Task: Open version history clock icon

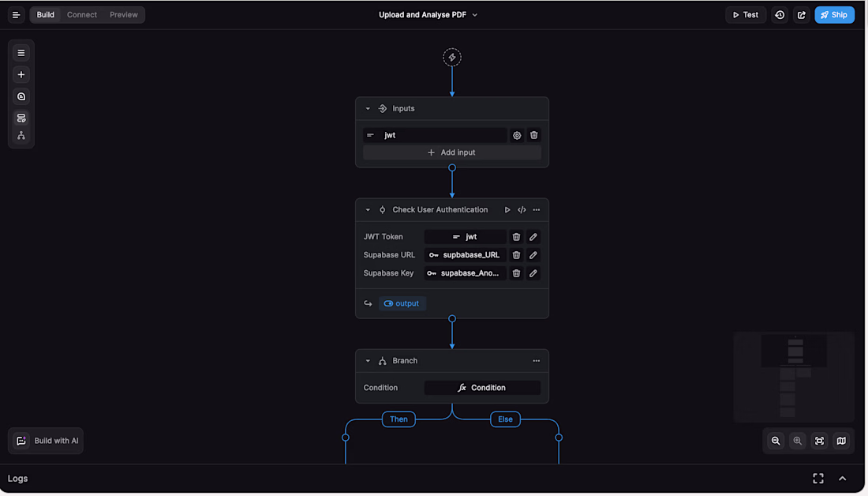Action: 780,15
